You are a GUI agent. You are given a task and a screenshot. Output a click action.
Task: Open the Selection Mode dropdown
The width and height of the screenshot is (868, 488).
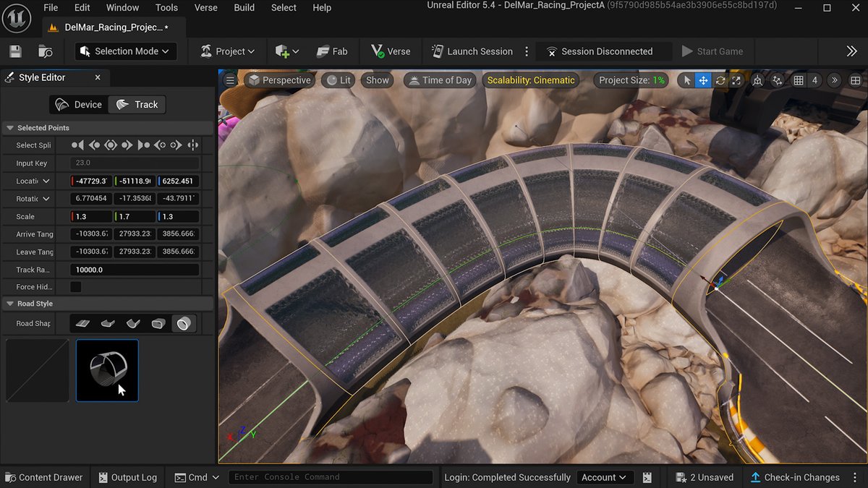125,51
